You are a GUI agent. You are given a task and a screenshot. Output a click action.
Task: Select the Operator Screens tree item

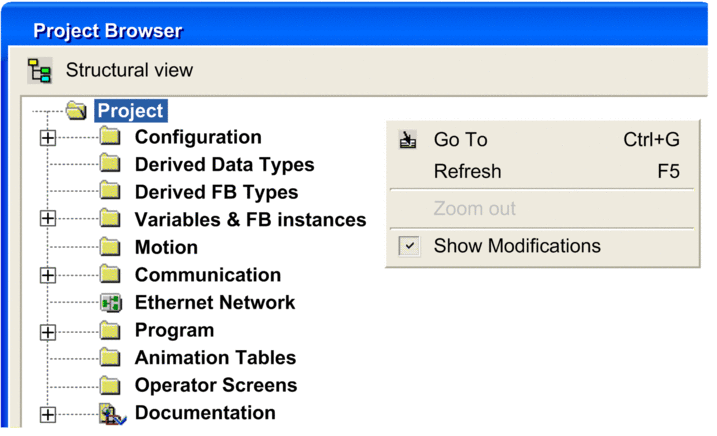coord(216,385)
